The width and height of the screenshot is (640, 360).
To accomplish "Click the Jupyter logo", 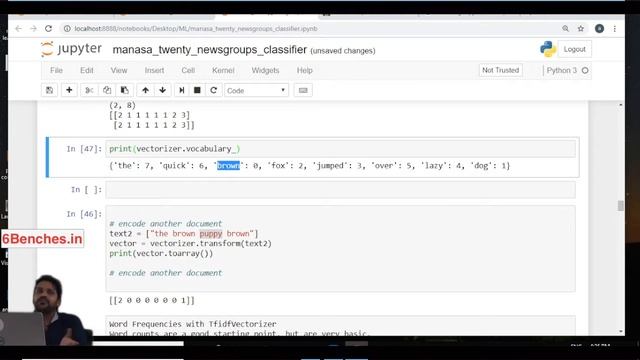I will coord(71,49).
